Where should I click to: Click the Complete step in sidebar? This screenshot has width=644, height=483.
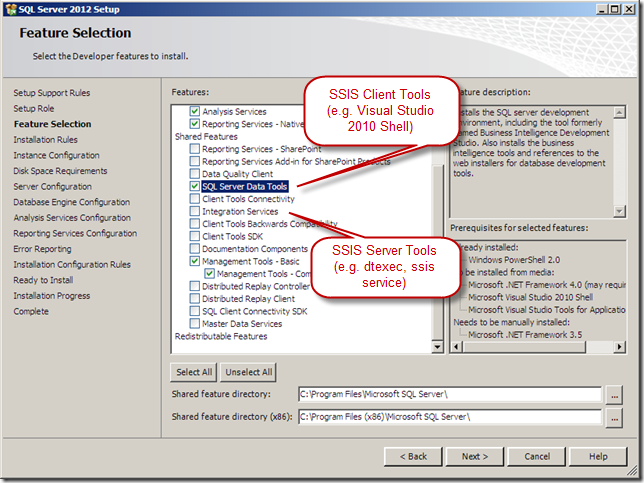31,311
